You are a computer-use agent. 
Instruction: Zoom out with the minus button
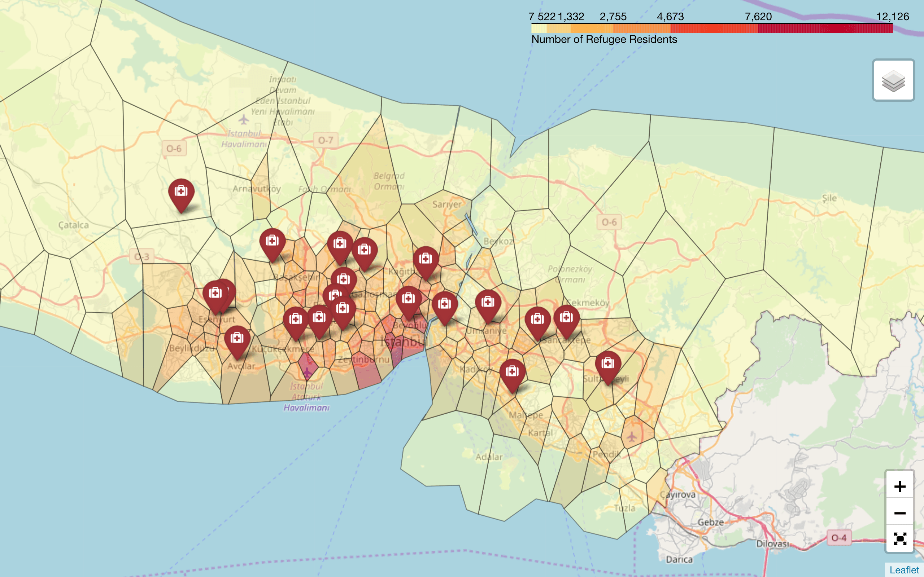click(x=899, y=513)
